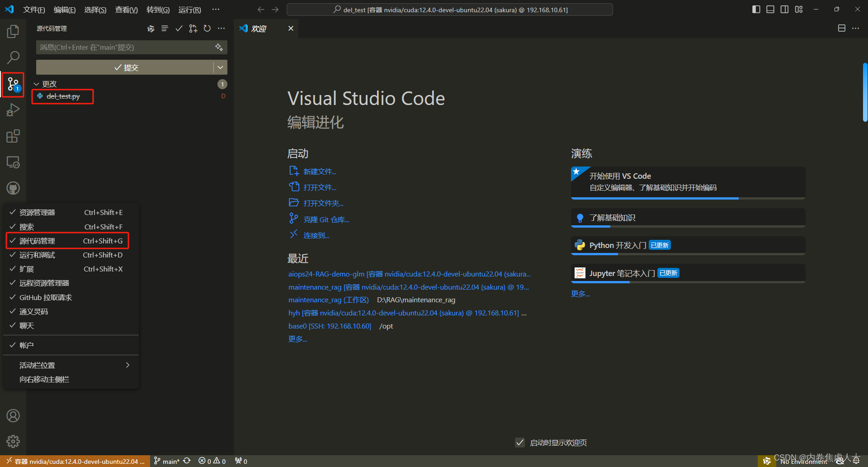This screenshot has height=467, width=868.
Task: Uncheck 搜索 in activity bar context menu
Action: click(71, 227)
